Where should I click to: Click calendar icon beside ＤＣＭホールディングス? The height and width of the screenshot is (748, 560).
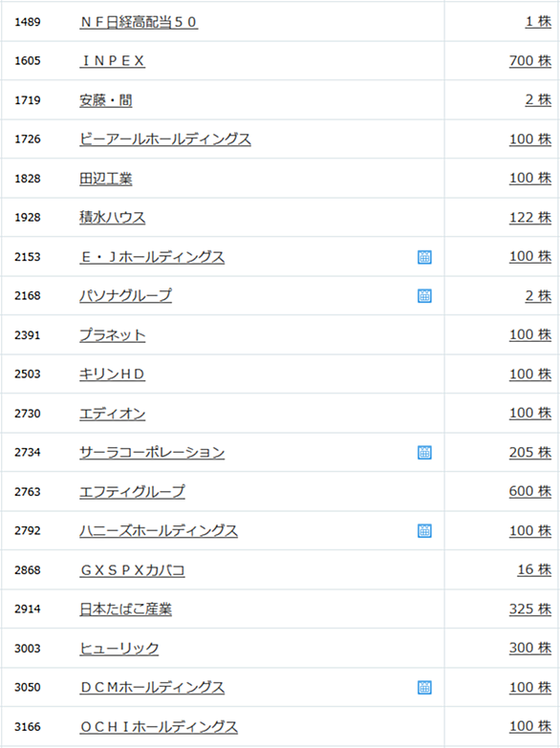[424, 688]
